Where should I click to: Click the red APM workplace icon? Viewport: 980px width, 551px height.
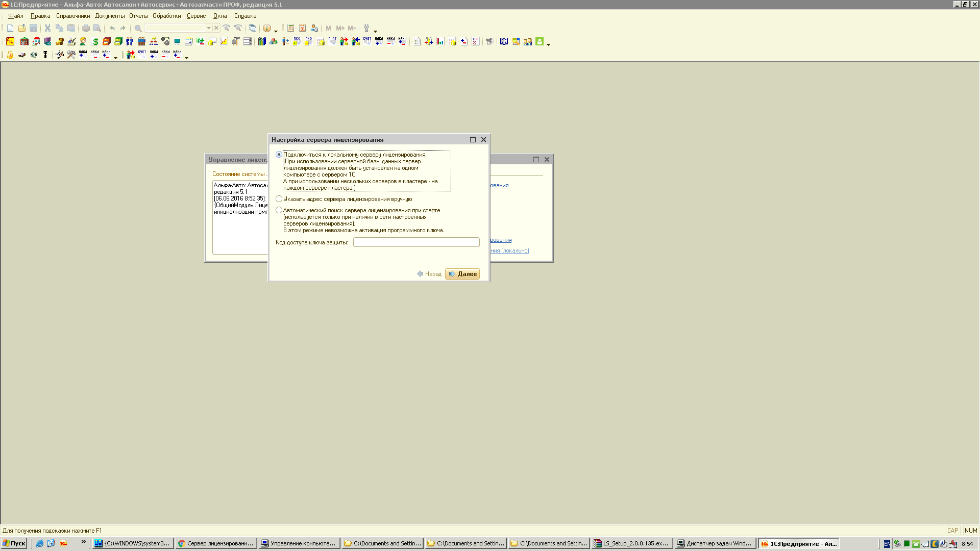click(x=10, y=41)
